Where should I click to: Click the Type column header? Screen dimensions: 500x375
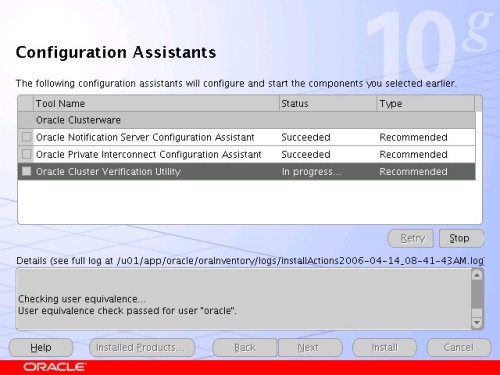(x=425, y=103)
